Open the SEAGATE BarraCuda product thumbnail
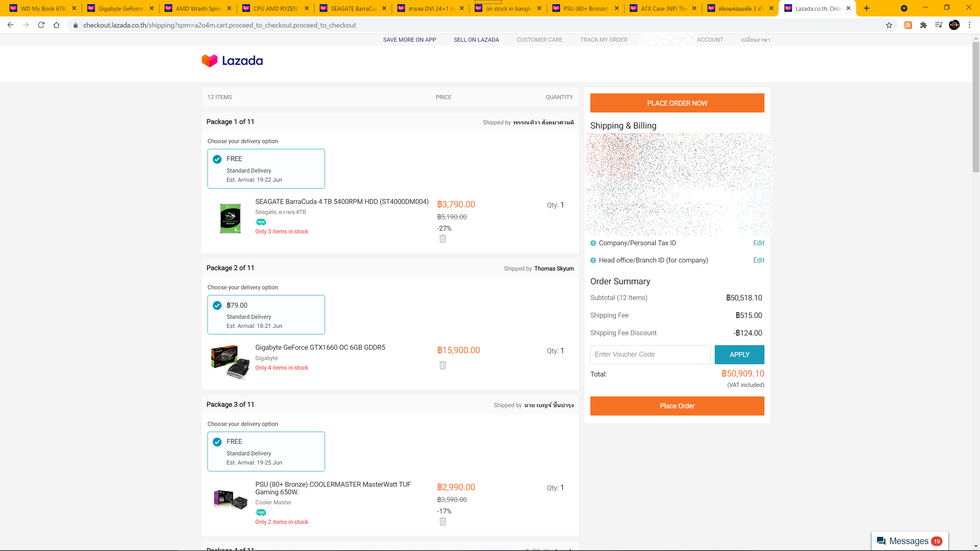The width and height of the screenshot is (980, 551). point(230,218)
